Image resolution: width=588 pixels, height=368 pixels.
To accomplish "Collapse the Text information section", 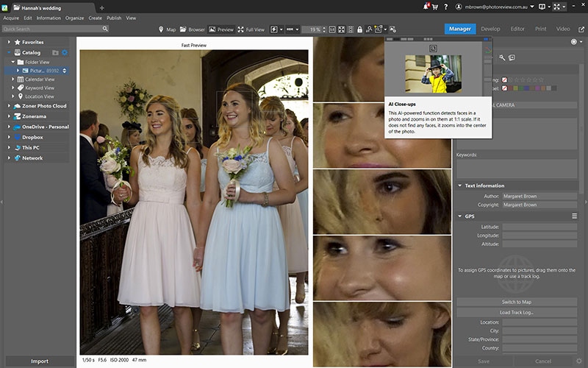I will [460, 185].
